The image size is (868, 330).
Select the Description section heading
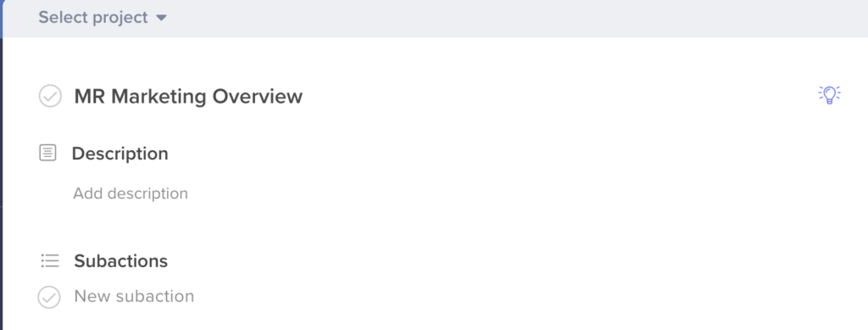pyautogui.click(x=120, y=154)
